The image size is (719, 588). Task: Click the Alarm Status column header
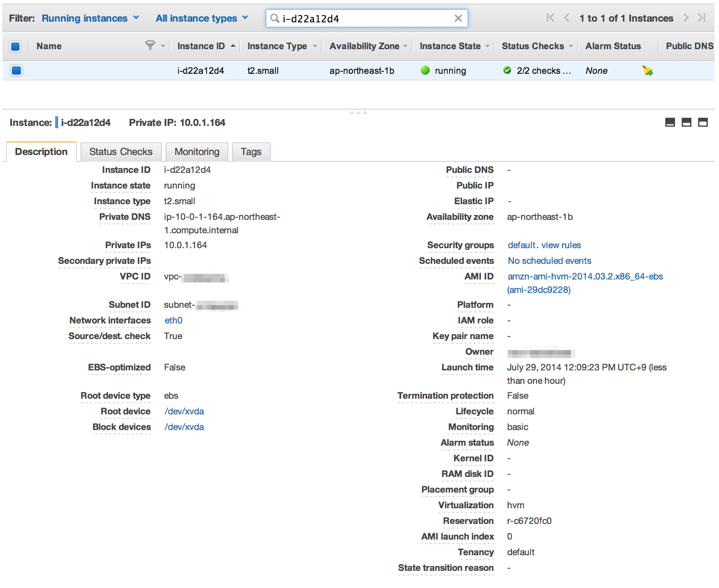(613, 46)
